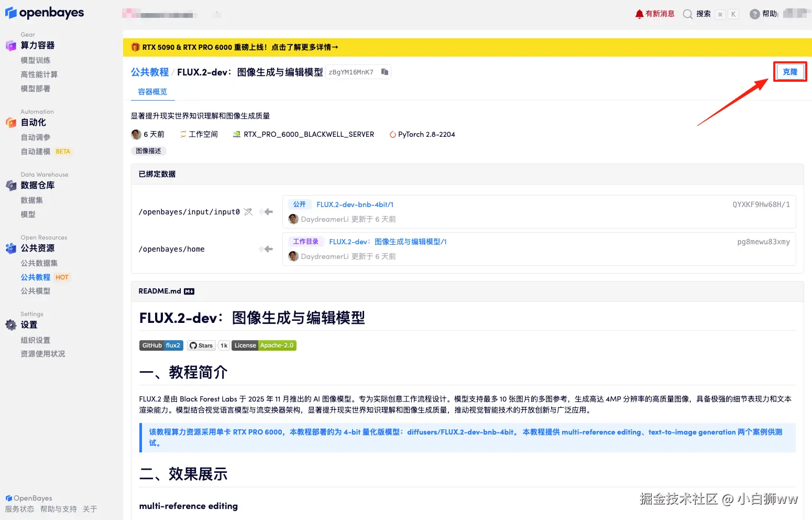
Task: Click the PyTorch flame icon
Action: click(392, 135)
